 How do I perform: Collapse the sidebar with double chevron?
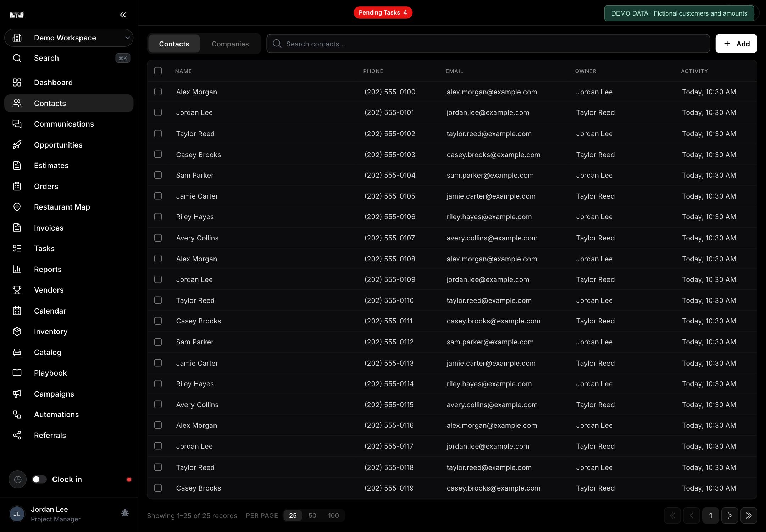click(123, 15)
